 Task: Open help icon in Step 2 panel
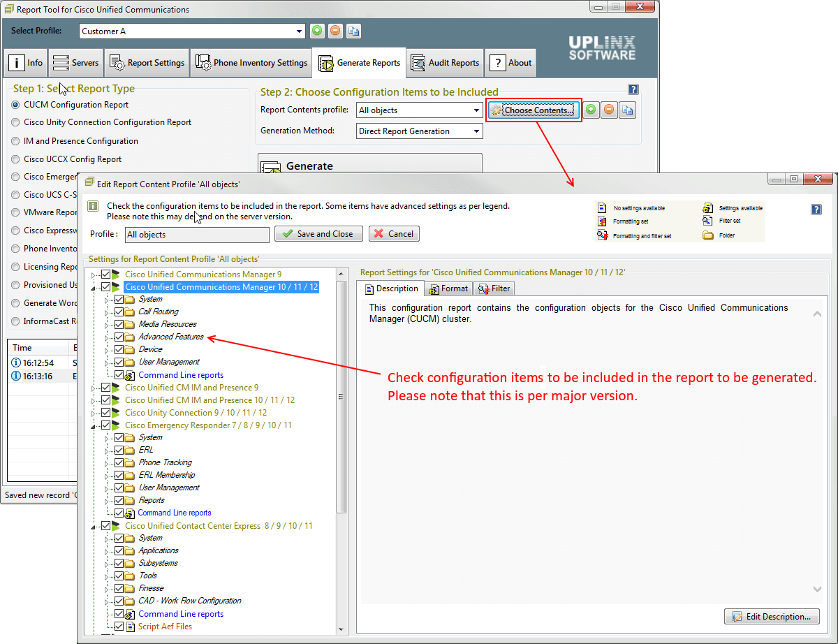(x=633, y=89)
